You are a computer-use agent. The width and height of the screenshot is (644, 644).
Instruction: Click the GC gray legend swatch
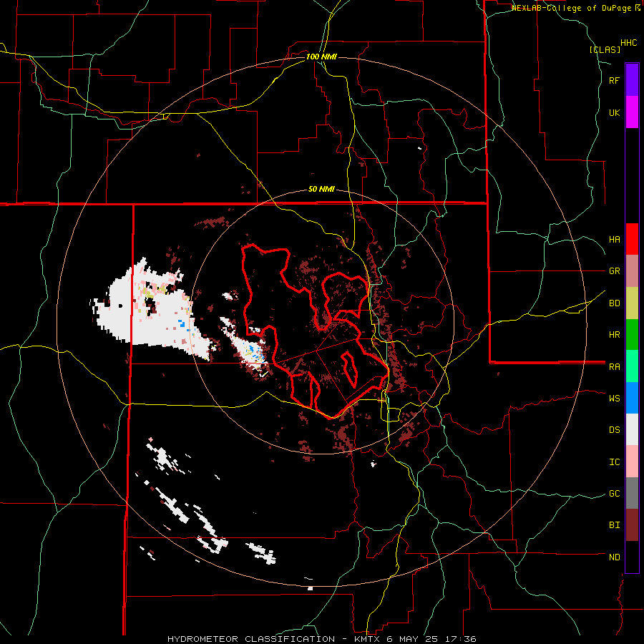coord(632,493)
